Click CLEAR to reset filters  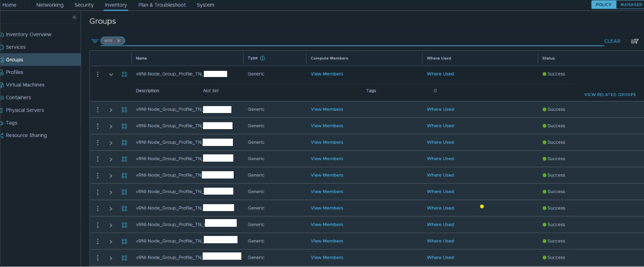[612, 41]
